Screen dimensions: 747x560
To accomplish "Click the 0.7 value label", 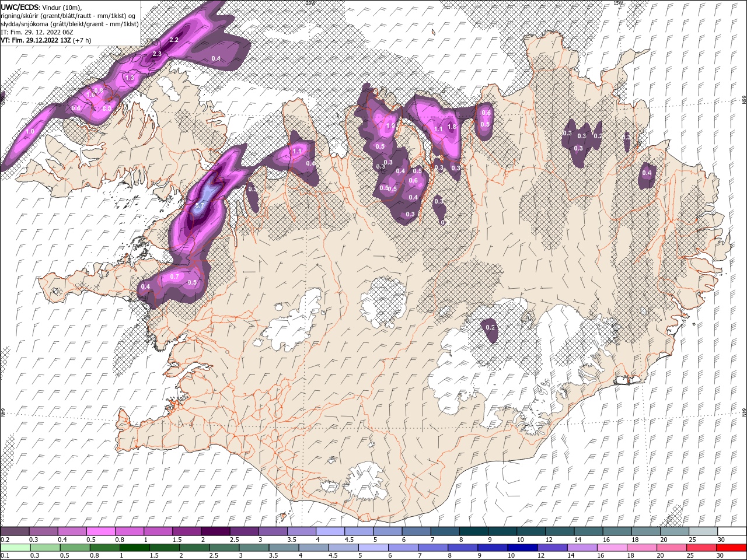I will pyautogui.click(x=174, y=276).
